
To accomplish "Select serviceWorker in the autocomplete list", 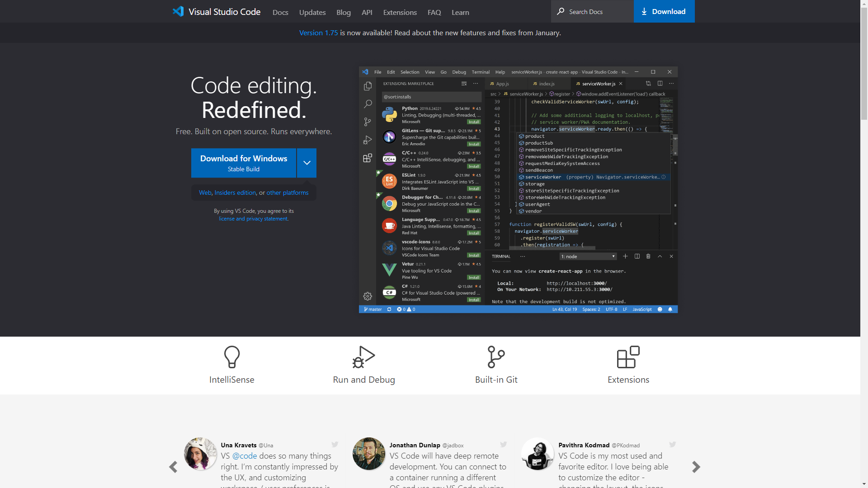I will point(594,177).
